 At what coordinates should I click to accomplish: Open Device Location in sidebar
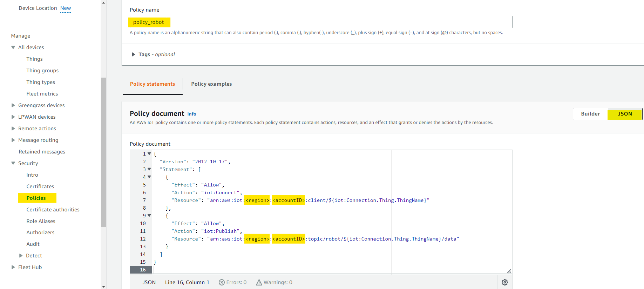click(38, 8)
